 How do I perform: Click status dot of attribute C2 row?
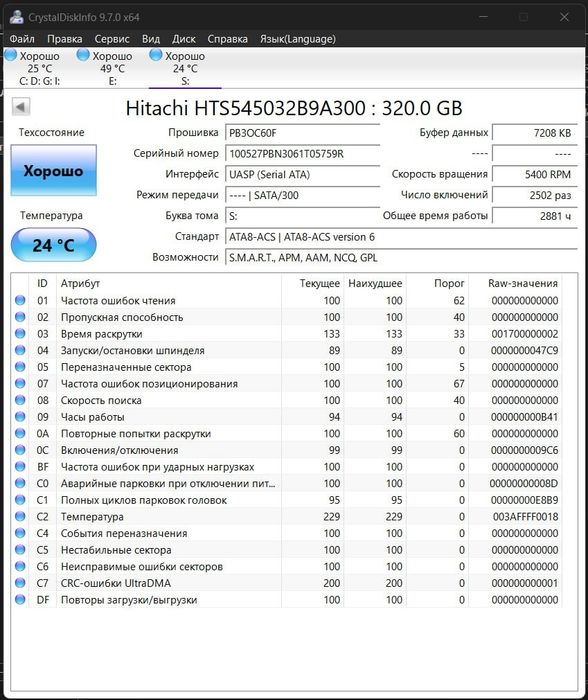tap(20, 517)
